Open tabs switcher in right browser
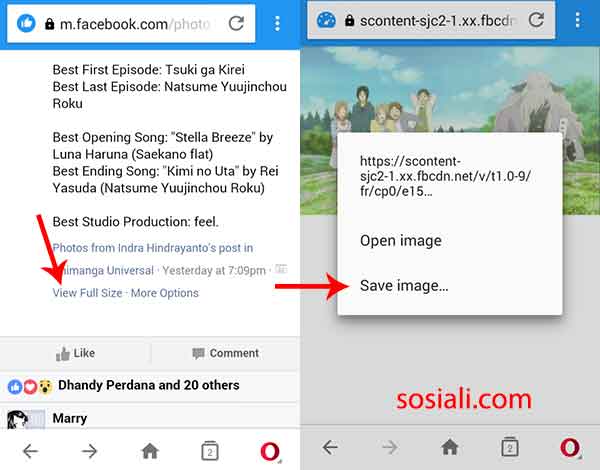600x470 pixels. tap(510, 447)
